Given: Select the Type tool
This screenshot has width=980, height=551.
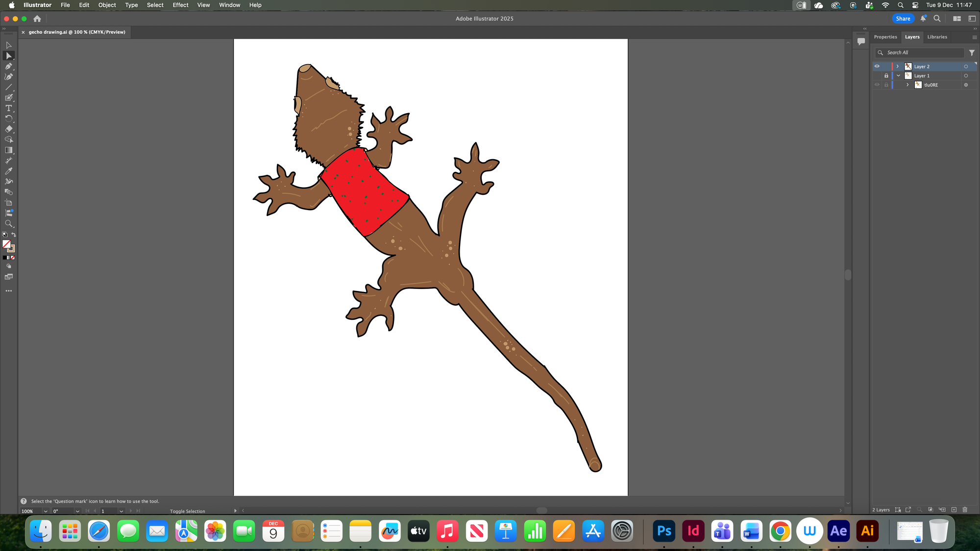Looking at the screenshot, I should pyautogui.click(x=8, y=108).
